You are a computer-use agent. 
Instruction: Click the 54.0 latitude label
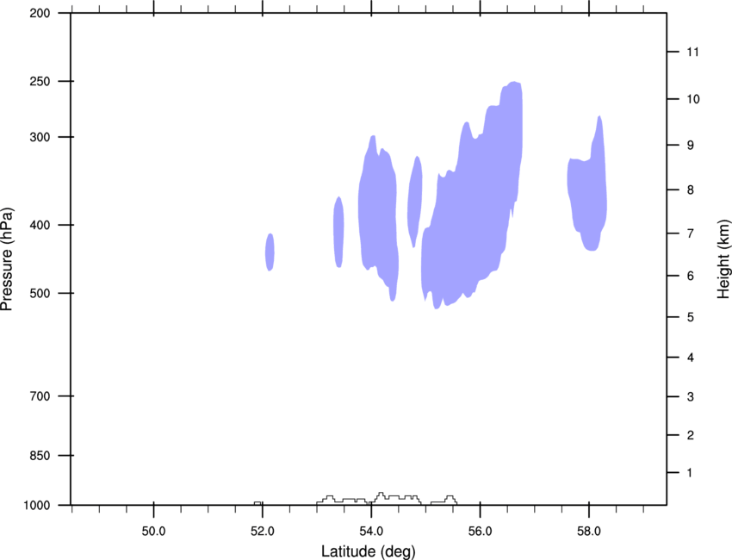point(371,532)
